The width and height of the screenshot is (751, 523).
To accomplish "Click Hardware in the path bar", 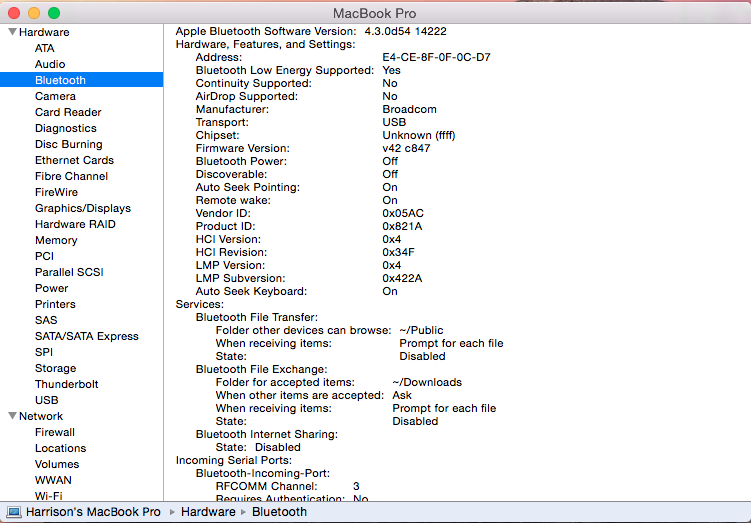I will [x=208, y=512].
